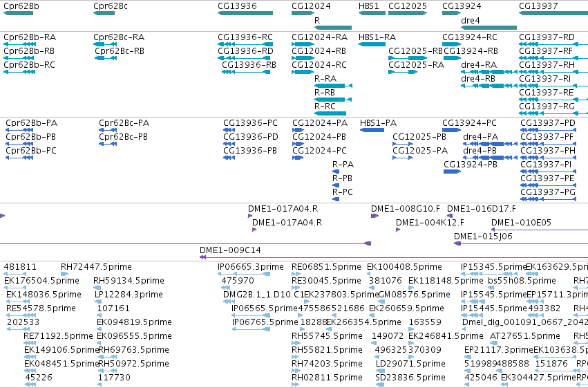Click transcript CG13936-RB

pos(249,65)
